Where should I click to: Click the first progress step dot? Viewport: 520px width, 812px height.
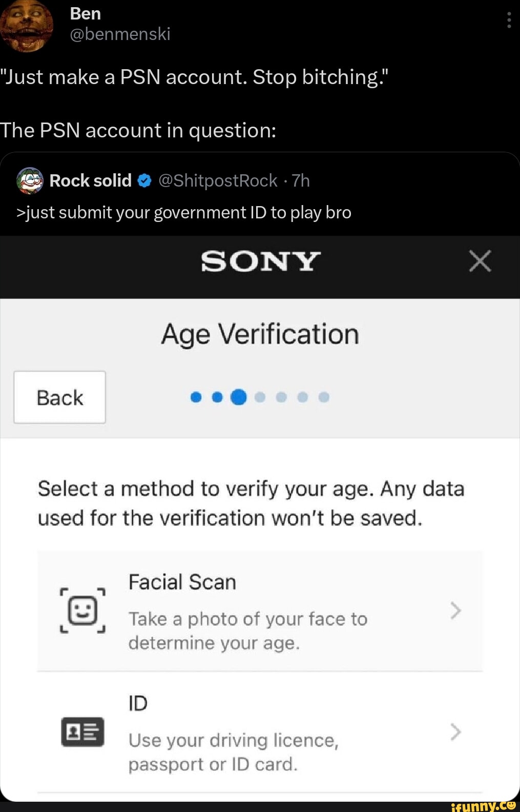196,397
